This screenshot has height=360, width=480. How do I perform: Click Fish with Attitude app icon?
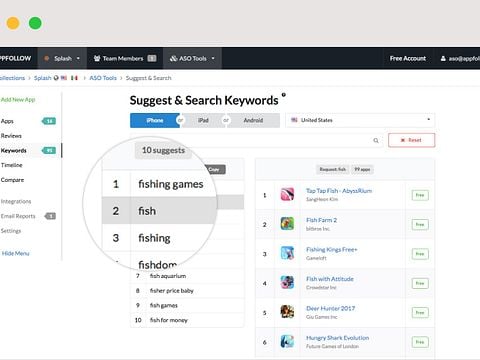(x=287, y=282)
